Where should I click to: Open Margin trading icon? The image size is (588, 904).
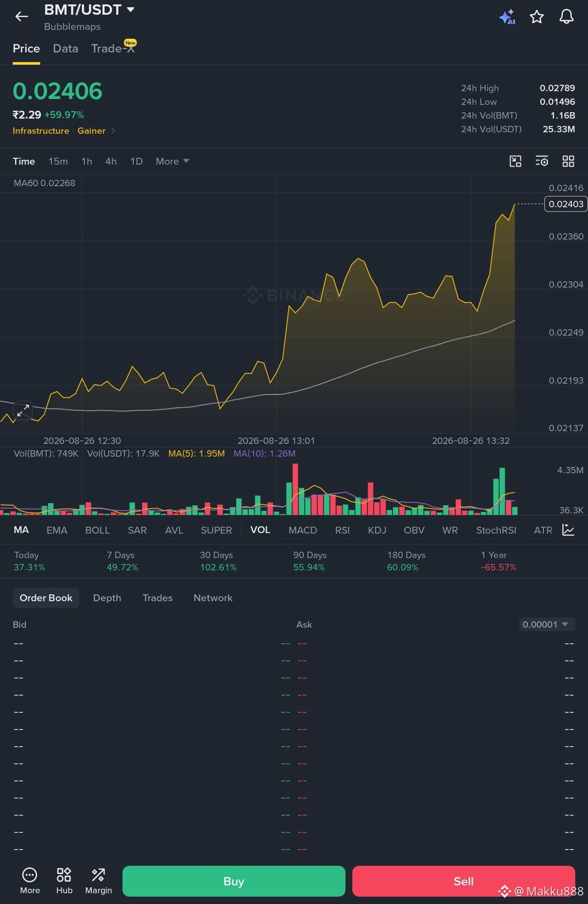pos(98,881)
